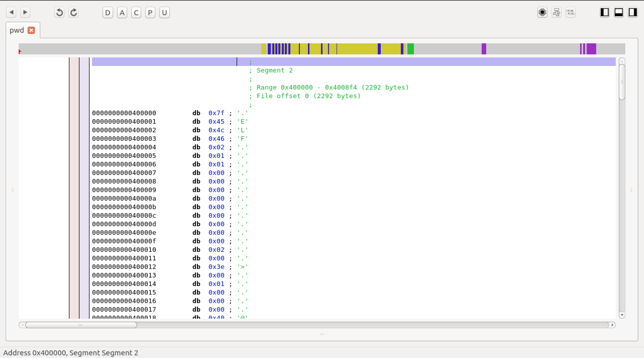Close the pwd tab

(x=31, y=30)
